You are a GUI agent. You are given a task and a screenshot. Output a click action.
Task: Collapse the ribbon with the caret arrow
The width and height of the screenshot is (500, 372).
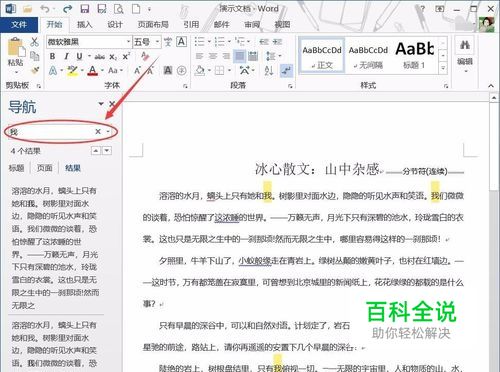491,86
